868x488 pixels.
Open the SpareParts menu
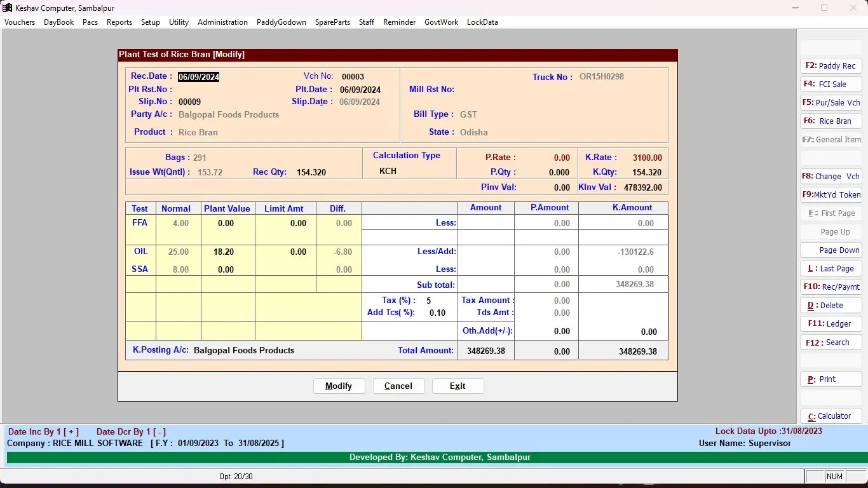333,22
